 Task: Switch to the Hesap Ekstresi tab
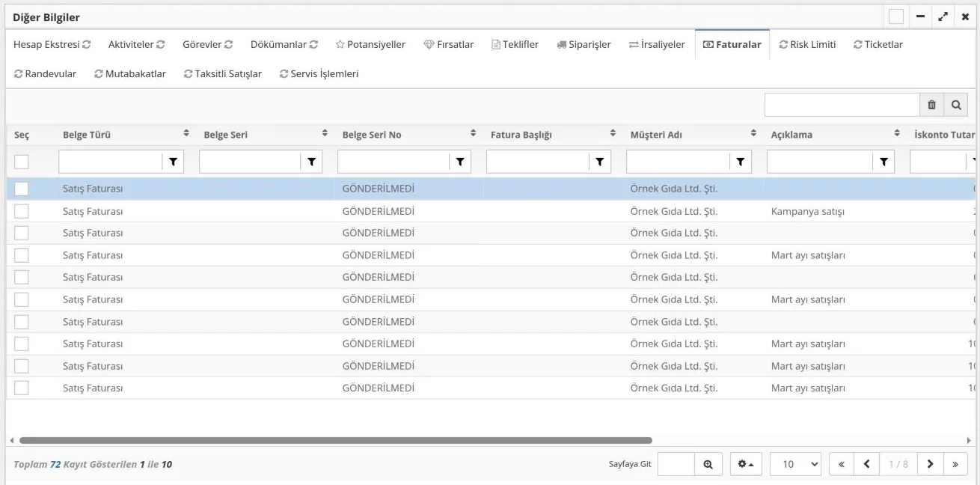[52, 45]
